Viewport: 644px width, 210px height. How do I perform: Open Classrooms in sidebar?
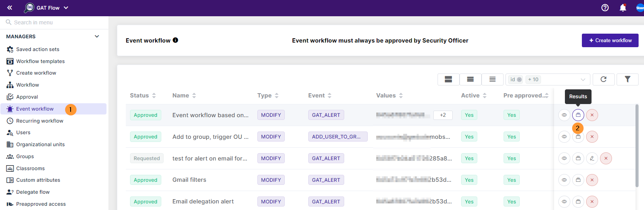click(x=30, y=168)
